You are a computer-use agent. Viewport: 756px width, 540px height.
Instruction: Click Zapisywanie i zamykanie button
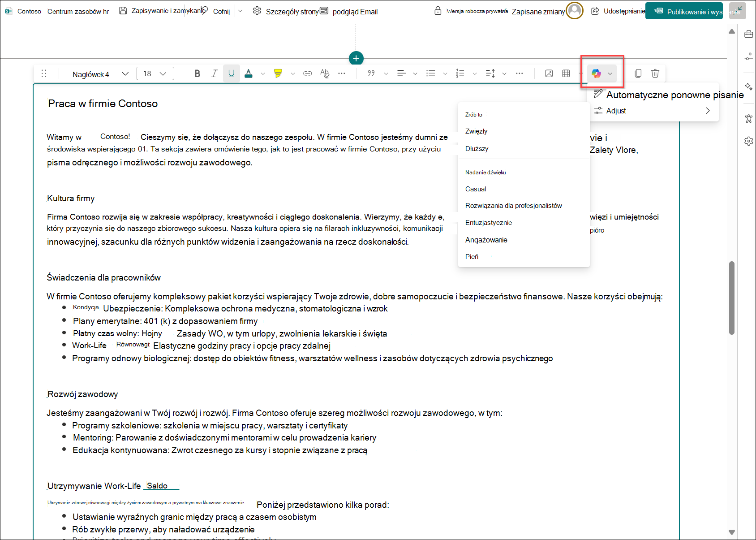162,11
